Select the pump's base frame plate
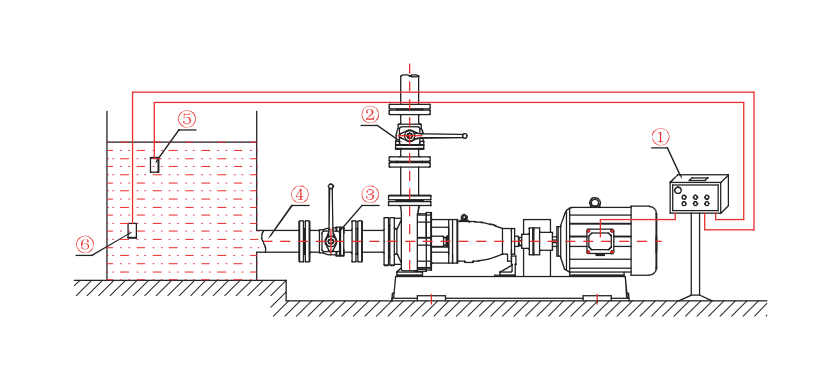This screenshot has width=826, height=371. (x=510, y=288)
